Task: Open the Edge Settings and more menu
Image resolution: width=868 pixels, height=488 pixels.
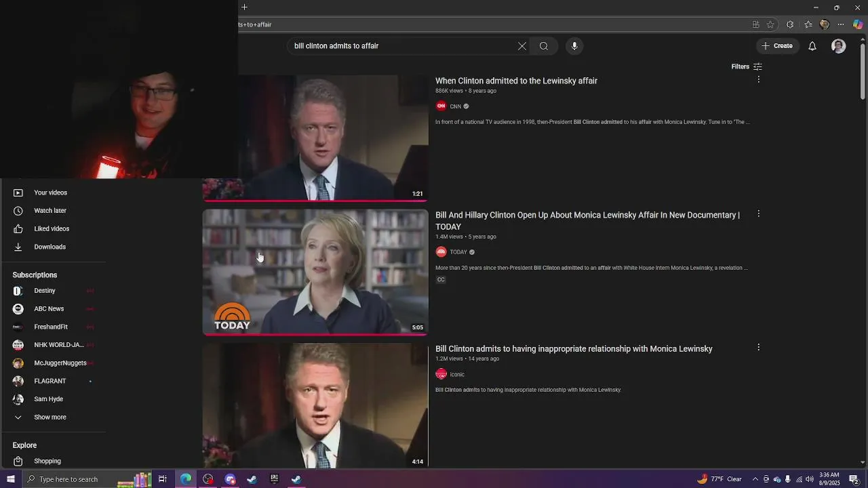Action: (x=841, y=24)
